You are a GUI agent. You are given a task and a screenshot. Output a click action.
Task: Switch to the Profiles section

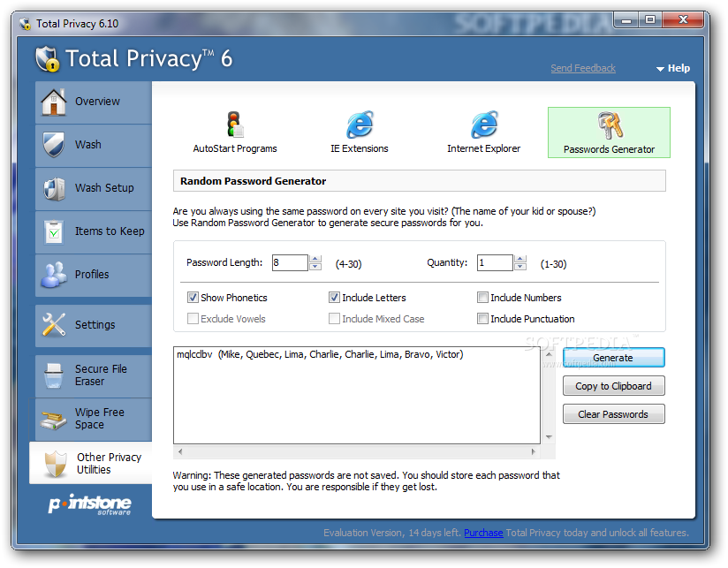pos(94,276)
